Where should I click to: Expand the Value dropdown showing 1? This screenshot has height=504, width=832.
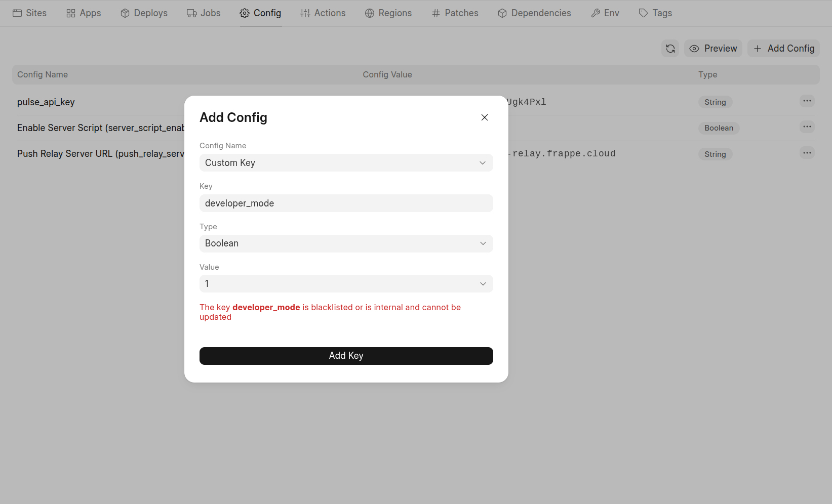(346, 283)
